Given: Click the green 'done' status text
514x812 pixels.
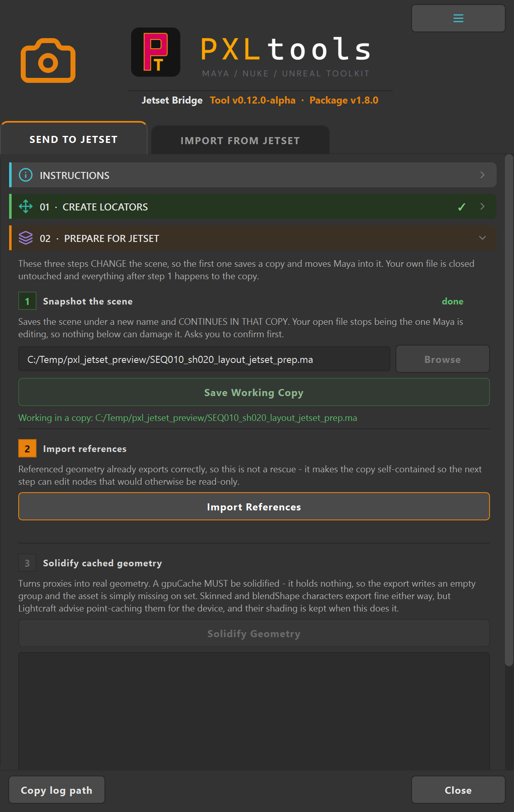Looking at the screenshot, I should (452, 301).
